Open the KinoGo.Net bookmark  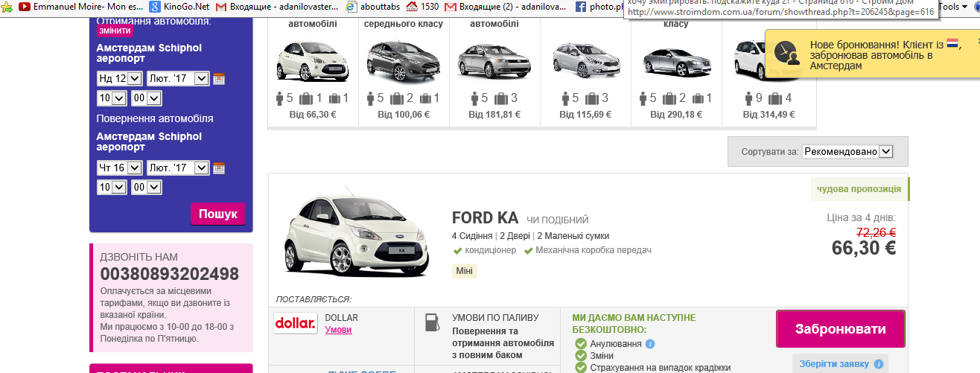[179, 7]
